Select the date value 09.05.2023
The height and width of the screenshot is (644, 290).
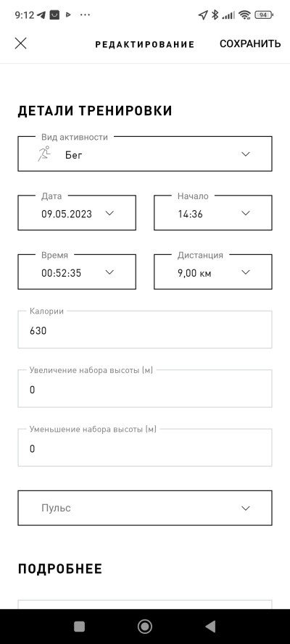click(67, 214)
